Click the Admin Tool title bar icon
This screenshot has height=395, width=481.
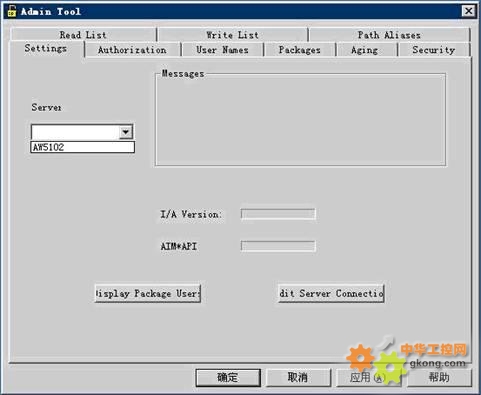tap(12, 11)
